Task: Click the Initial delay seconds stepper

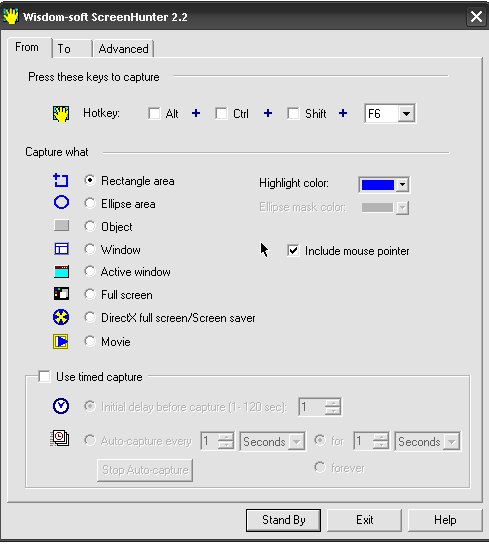Action: coord(333,407)
